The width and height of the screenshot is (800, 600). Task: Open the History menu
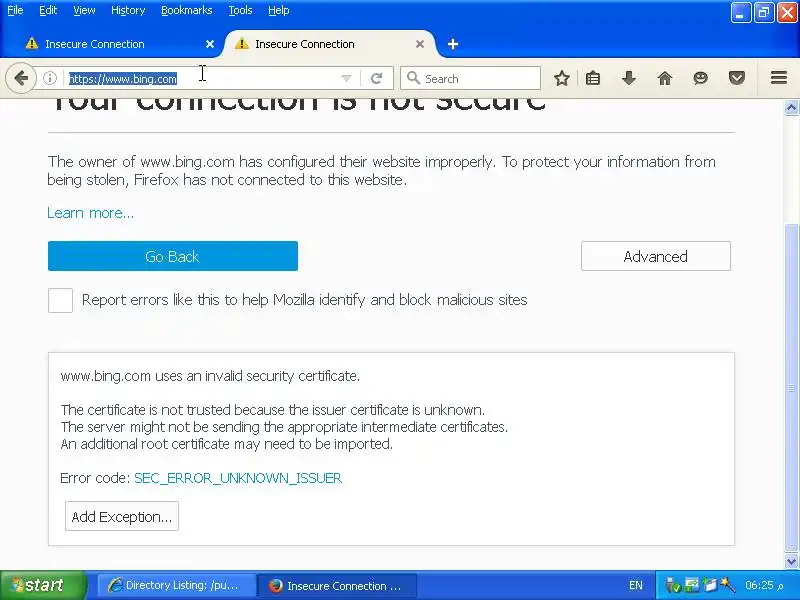pyautogui.click(x=128, y=10)
